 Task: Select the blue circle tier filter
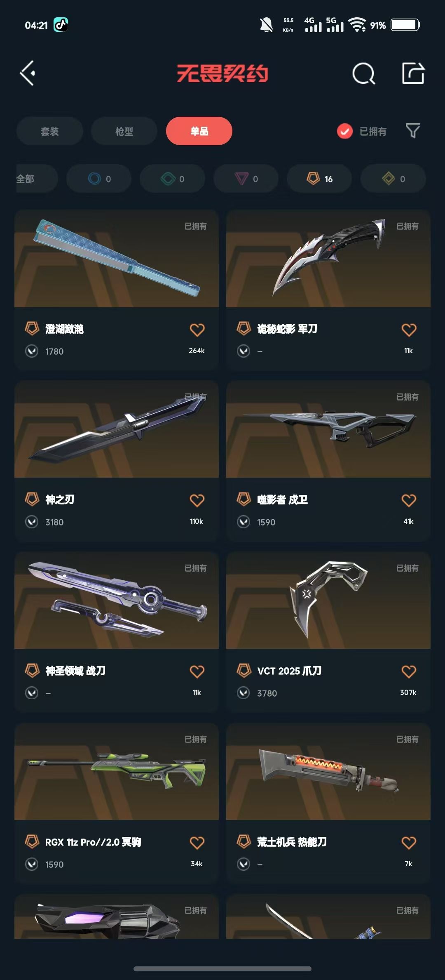(x=99, y=179)
